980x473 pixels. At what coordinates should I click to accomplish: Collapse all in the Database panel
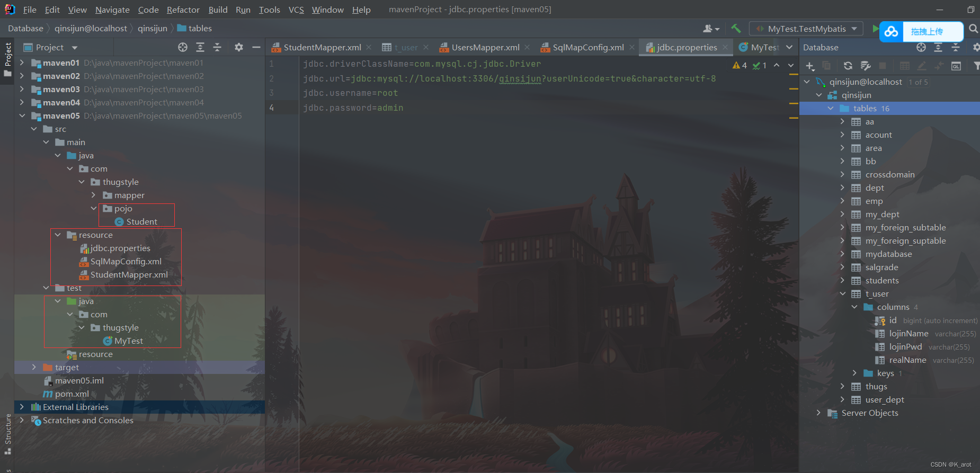point(956,47)
